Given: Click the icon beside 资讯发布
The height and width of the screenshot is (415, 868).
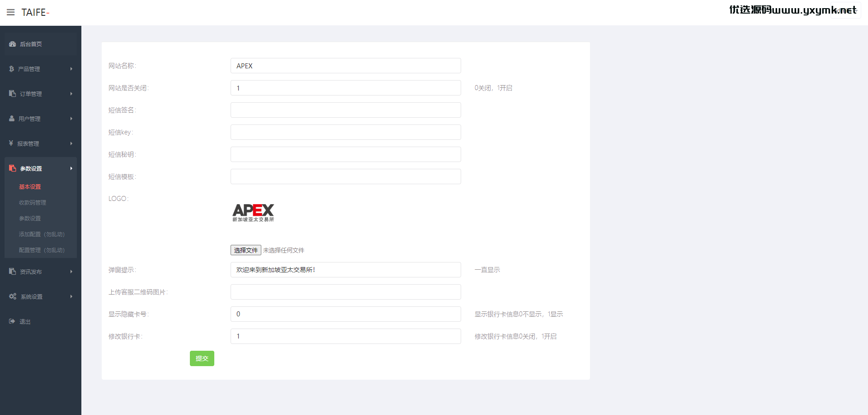Looking at the screenshot, I should (x=13, y=272).
